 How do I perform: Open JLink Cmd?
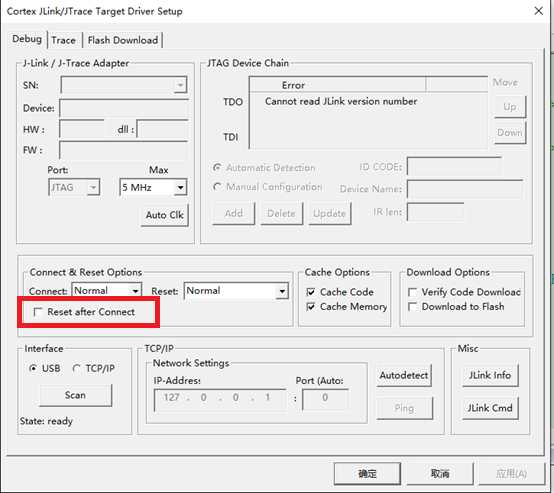point(490,408)
